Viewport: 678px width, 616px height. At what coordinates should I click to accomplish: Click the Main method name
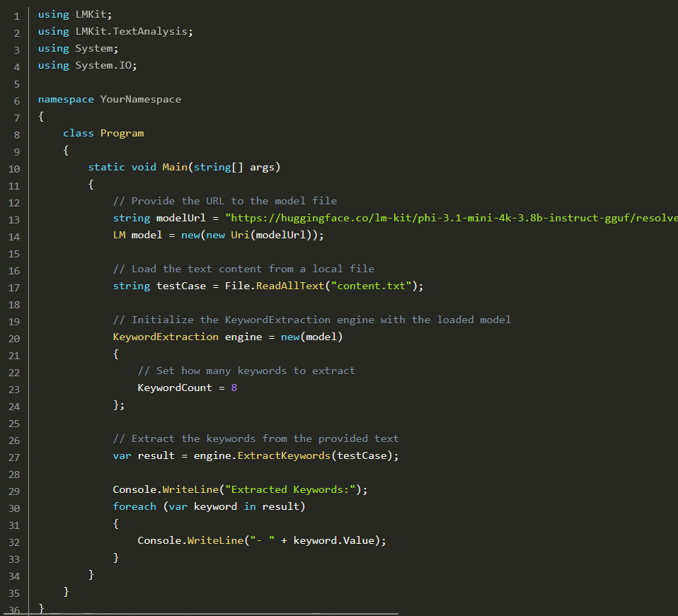coord(175,167)
